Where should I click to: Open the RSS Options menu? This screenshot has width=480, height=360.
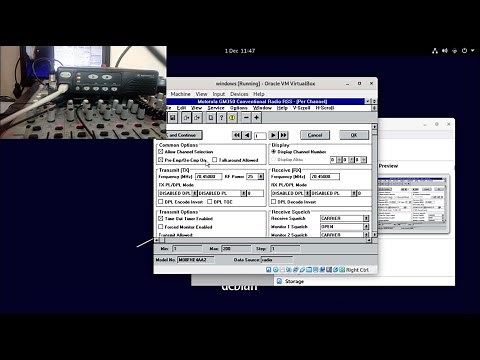[x=239, y=108]
